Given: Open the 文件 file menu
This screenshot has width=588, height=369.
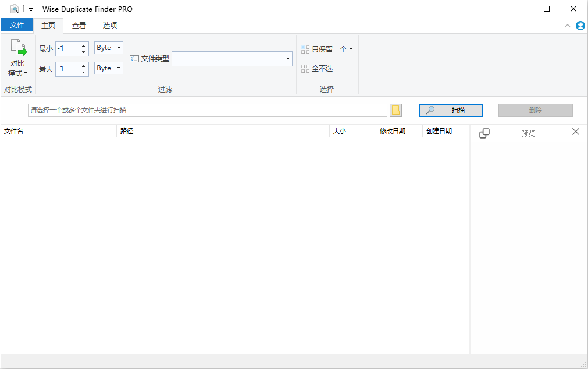Looking at the screenshot, I should 17,25.
